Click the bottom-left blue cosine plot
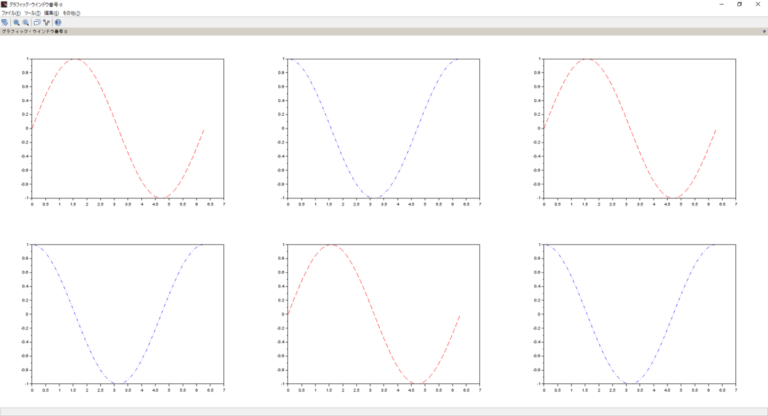The image size is (768, 416). [128, 314]
